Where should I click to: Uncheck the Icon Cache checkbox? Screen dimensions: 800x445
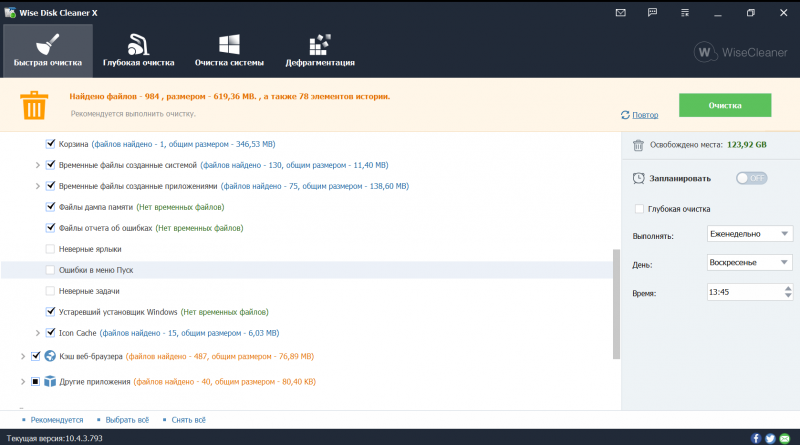pyautogui.click(x=50, y=333)
